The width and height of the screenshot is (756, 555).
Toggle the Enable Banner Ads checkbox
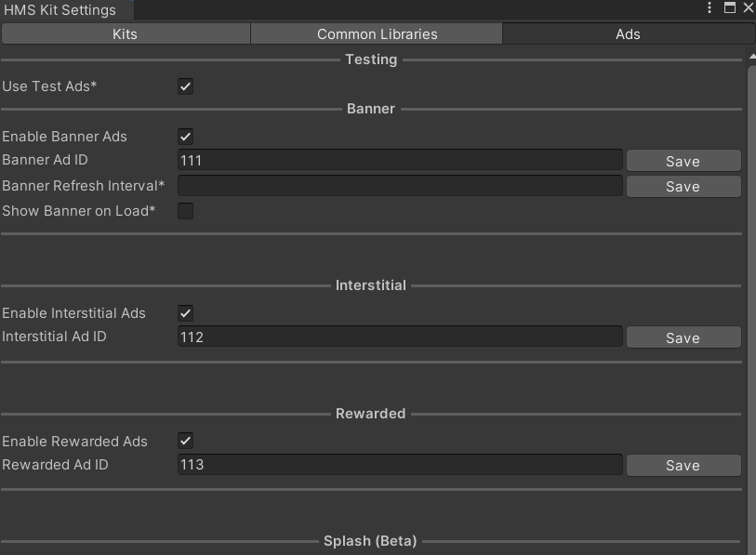tap(185, 136)
